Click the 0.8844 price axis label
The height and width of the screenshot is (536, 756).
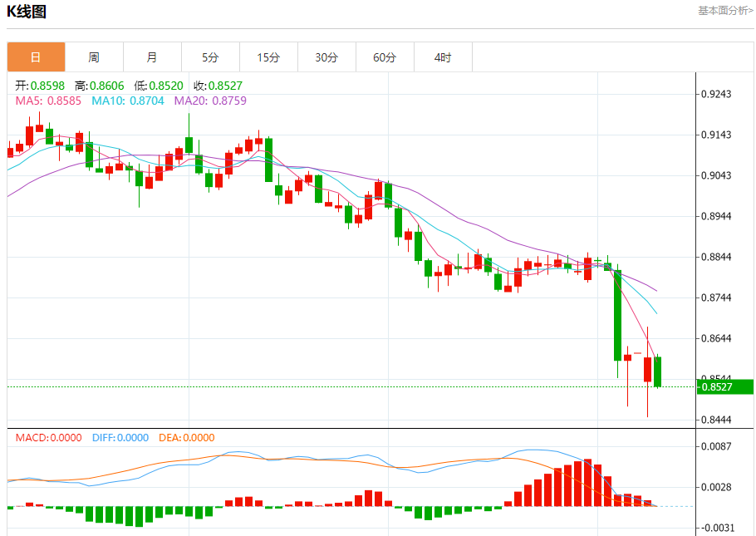[x=716, y=257]
